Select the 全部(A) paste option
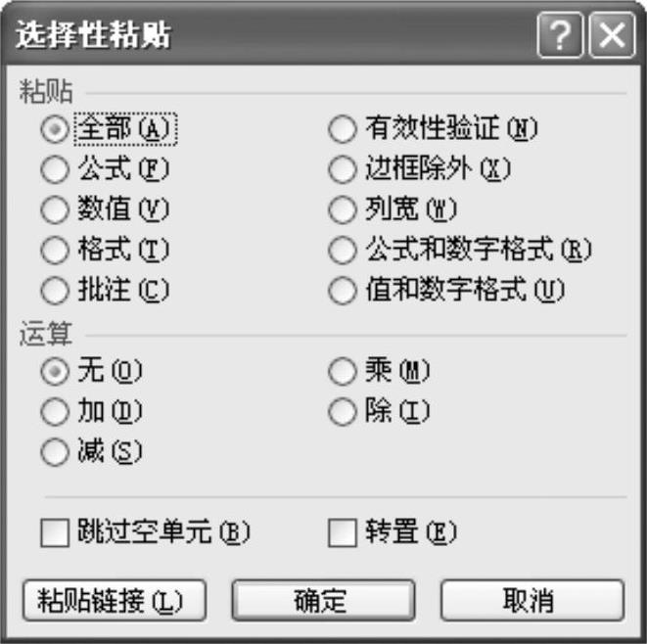The width and height of the screenshot is (647, 644). (55, 129)
